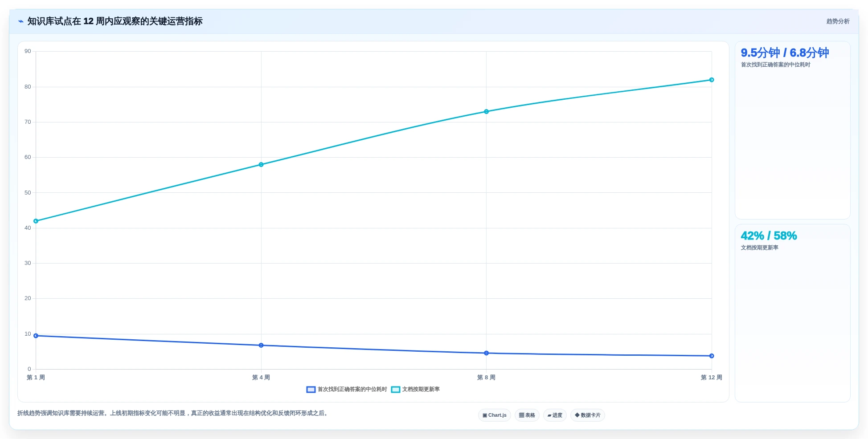Screen dimensions: 868x439
Task: Click the chart icon beside the title
Action: [x=20, y=21]
